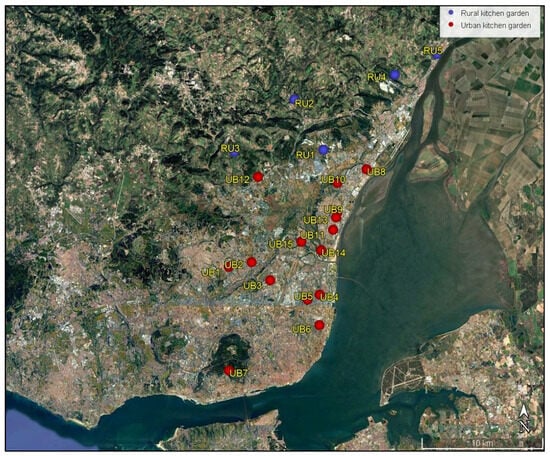The height and width of the screenshot is (456, 550).
Task: Click the UB7 red marker
Action: click(228, 370)
